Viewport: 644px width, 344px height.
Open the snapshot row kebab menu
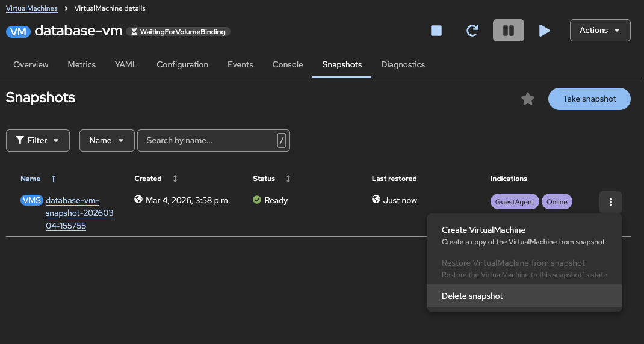(611, 202)
